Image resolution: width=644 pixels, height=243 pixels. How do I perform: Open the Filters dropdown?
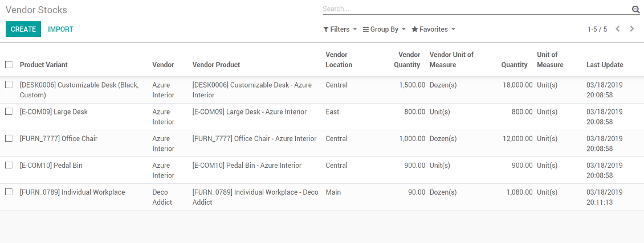coord(340,29)
